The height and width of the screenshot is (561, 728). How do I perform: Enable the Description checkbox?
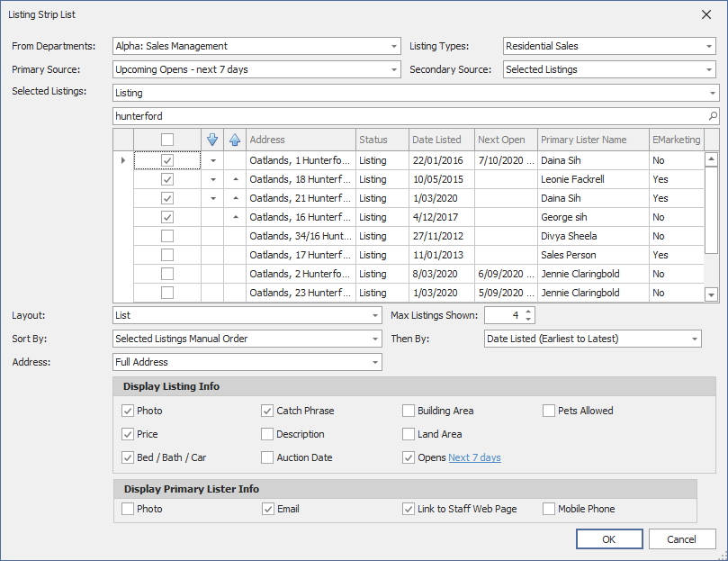tap(267, 434)
